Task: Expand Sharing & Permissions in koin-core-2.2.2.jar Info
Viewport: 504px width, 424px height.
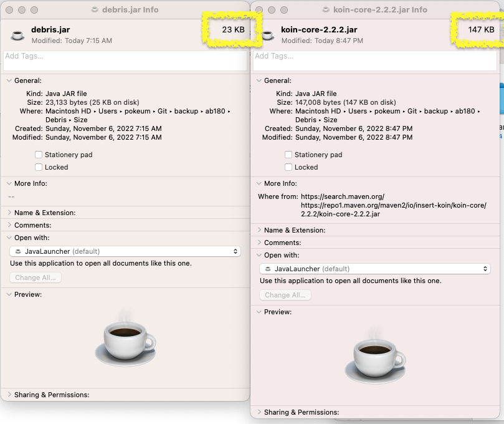Action: [x=259, y=412]
